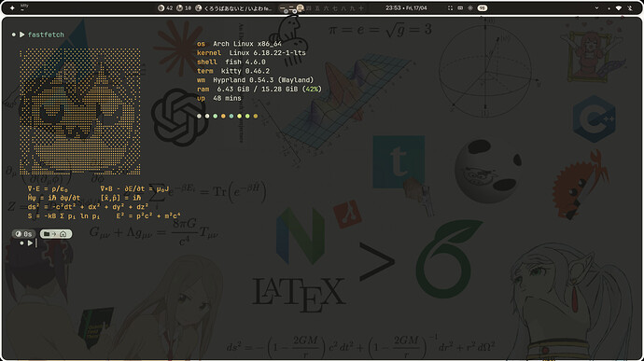Viewport: 644px width, 361px height.
Task: Click the 'Arch Linux x86_64' os line
Action: 247,44
